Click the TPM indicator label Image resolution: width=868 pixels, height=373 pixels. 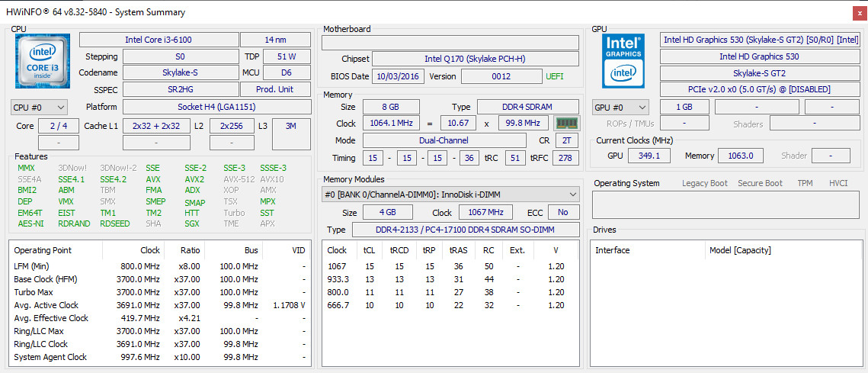805,183
